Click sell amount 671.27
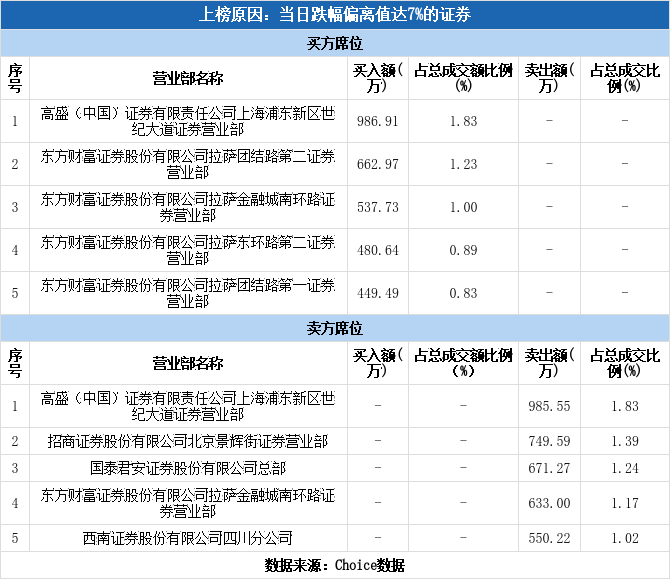Screen dimensions: 670x579 click(x=549, y=468)
